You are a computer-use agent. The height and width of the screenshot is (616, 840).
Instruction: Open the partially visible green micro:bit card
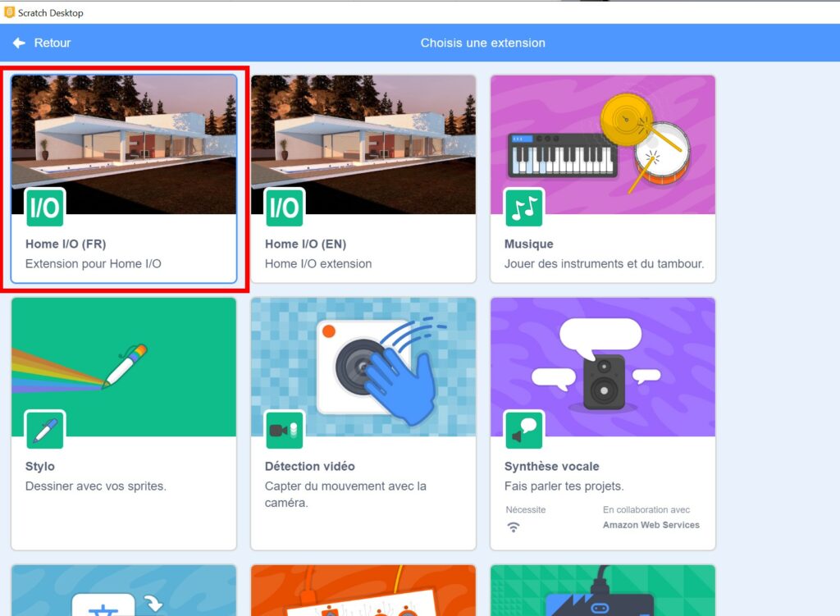[x=603, y=591]
